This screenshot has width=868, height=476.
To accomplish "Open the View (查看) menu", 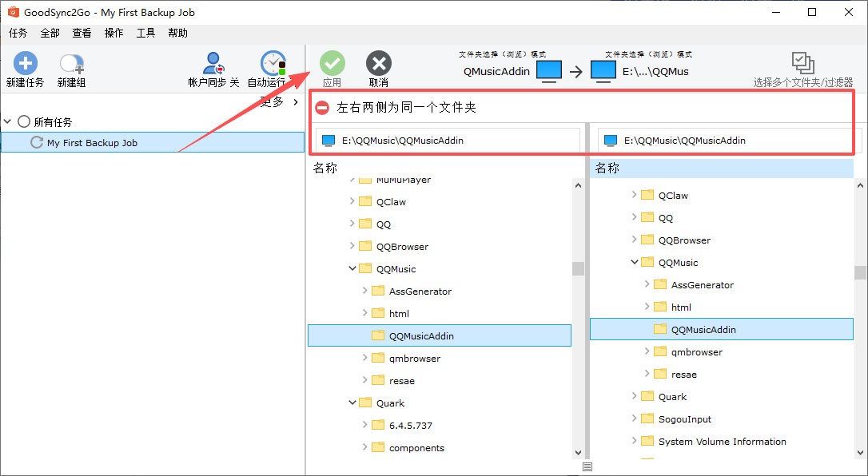I will click(x=82, y=34).
